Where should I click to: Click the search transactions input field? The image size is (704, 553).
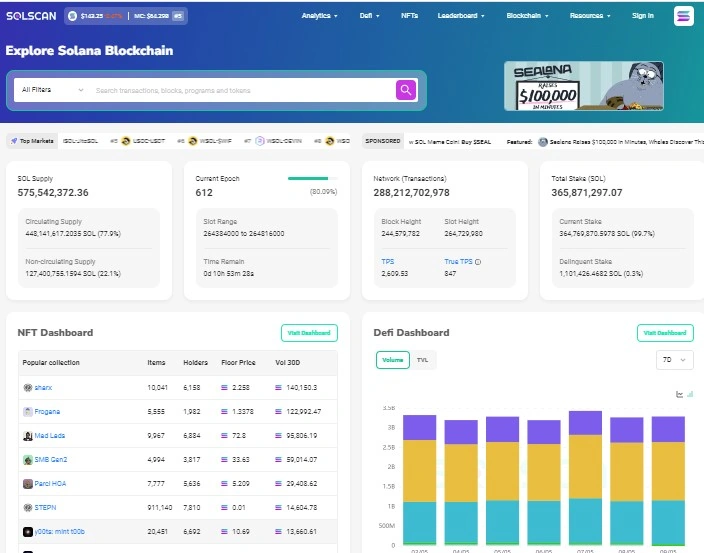tap(242, 90)
